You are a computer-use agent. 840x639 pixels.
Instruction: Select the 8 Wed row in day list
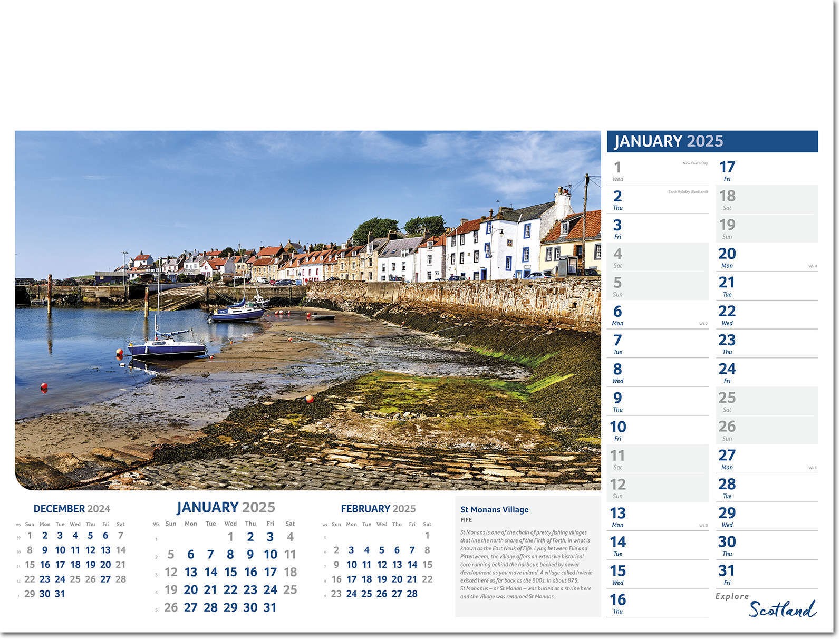[658, 372]
